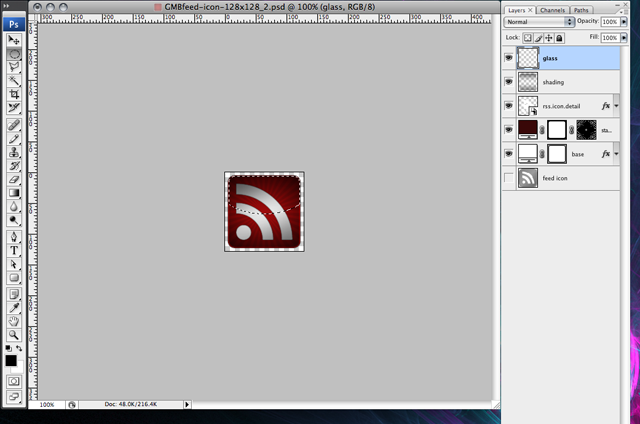Show the feed icon layer

coord(509,178)
